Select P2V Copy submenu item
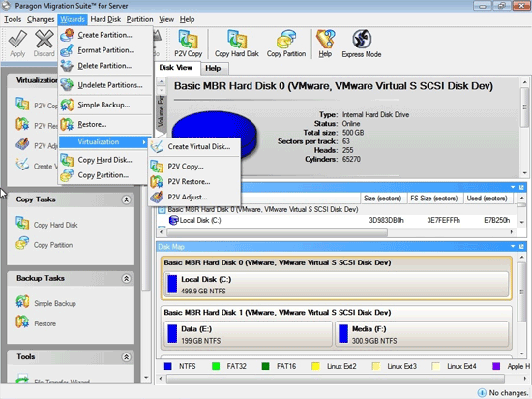Viewport: 532px width, 399px height. pyautogui.click(x=194, y=167)
